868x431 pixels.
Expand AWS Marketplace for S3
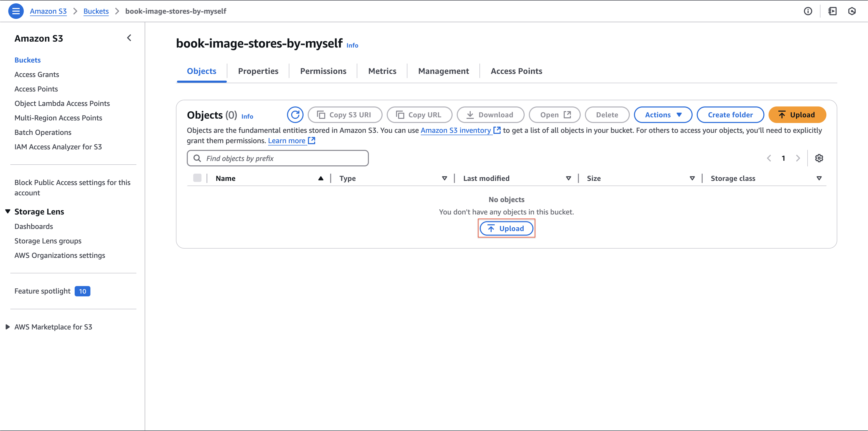coord(8,327)
